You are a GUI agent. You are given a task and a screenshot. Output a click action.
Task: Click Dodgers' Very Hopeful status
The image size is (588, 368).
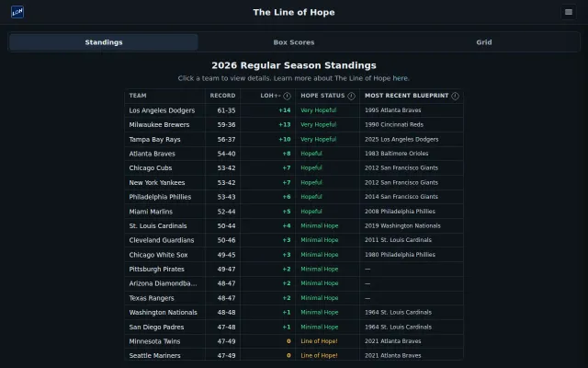(x=319, y=110)
